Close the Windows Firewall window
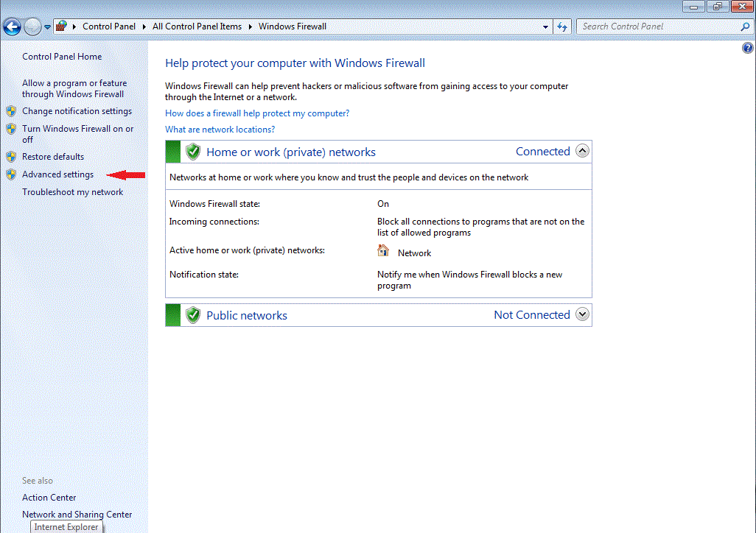This screenshot has width=756, height=533. 743,7
